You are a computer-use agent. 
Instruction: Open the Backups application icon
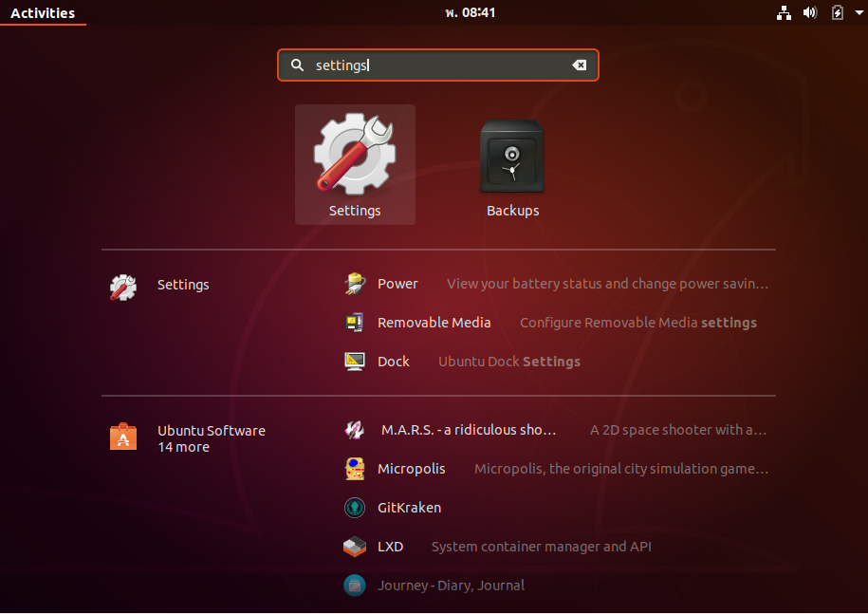(512, 155)
